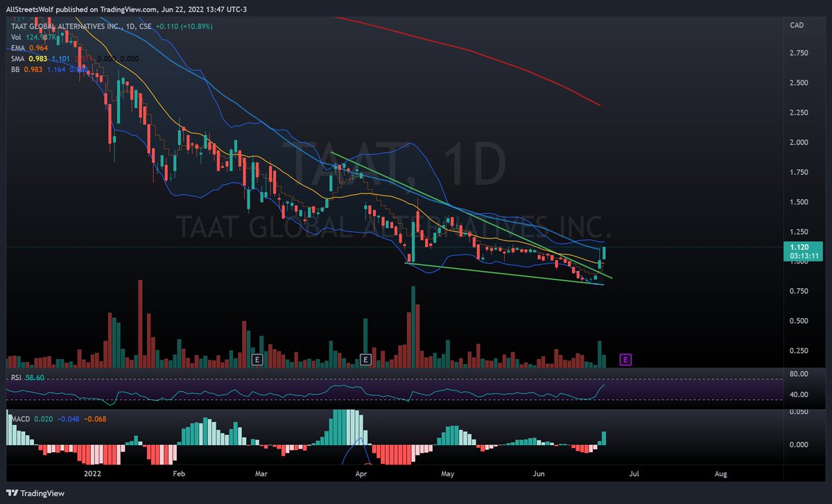Click the TradingView logo at bottom left

(x=35, y=494)
